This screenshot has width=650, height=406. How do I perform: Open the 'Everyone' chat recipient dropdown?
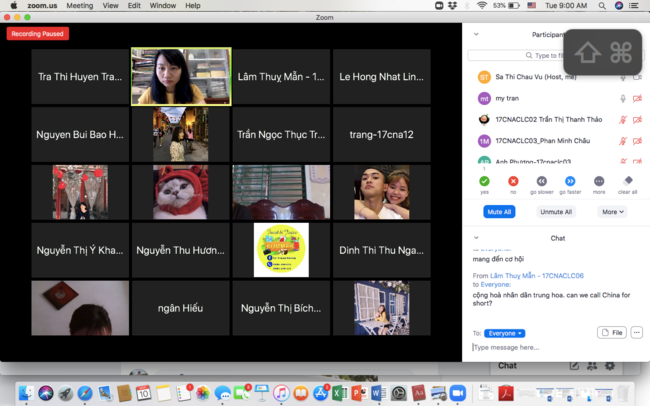pos(505,333)
